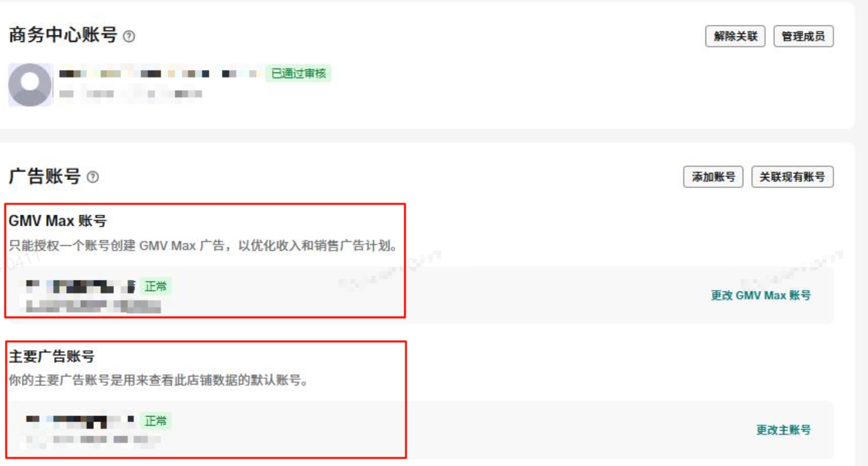Select the GMV Max 账号 heading
The height and width of the screenshot is (466, 868).
pyautogui.click(x=58, y=221)
